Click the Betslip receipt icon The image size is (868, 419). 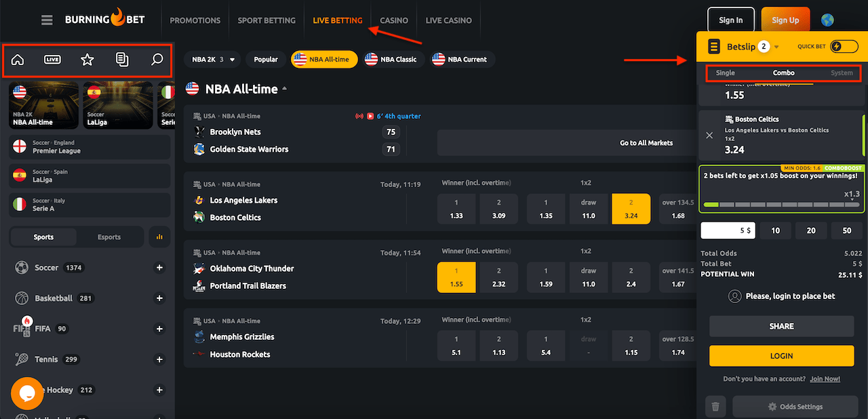click(714, 46)
